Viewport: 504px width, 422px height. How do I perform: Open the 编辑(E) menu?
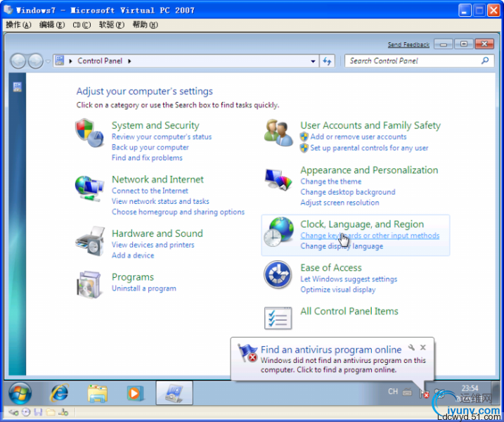click(x=52, y=25)
